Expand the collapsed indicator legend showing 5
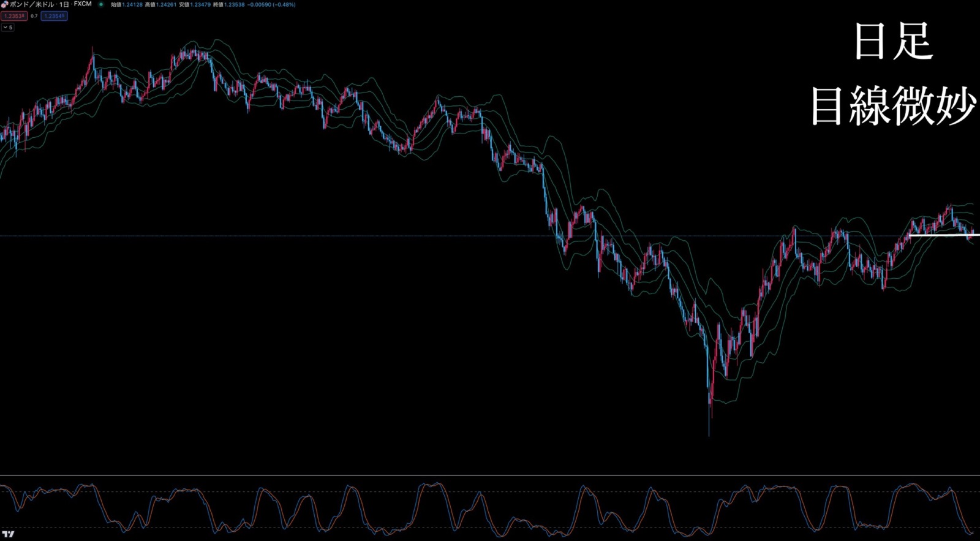Screen dimensions: 980x541 coord(7,28)
